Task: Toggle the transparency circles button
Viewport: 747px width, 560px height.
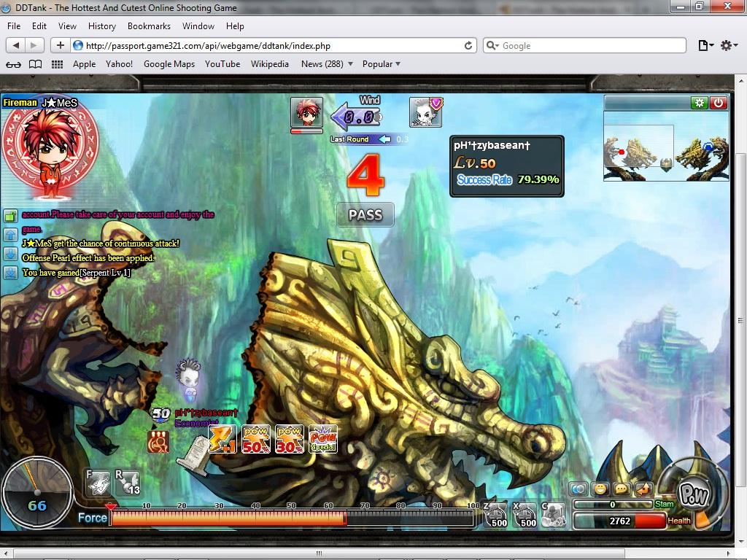Action: (x=578, y=489)
